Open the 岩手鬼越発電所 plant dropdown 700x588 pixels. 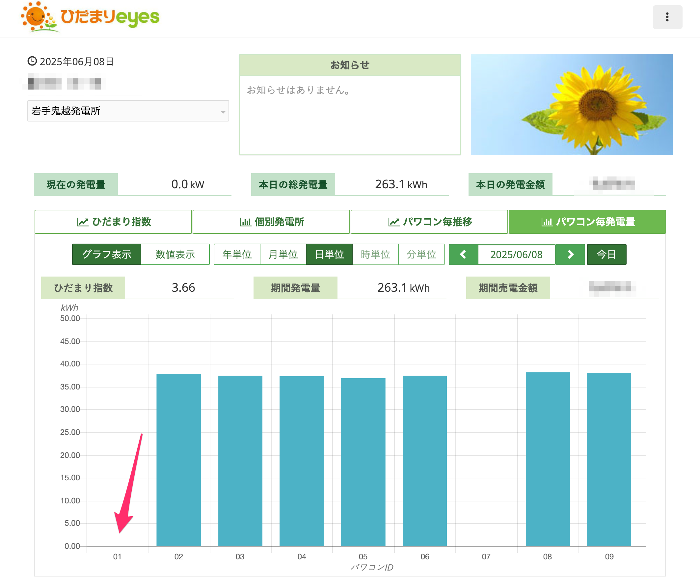pyautogui.click(x=128, y=111)
